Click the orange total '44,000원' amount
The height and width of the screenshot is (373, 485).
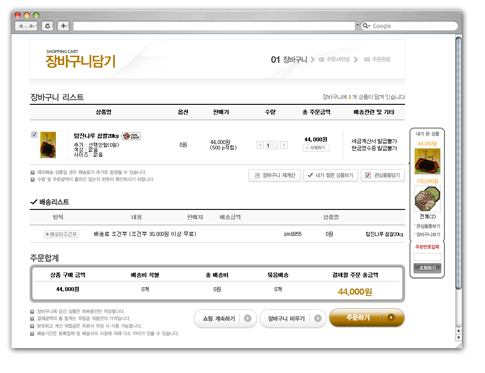click(355, 292)
